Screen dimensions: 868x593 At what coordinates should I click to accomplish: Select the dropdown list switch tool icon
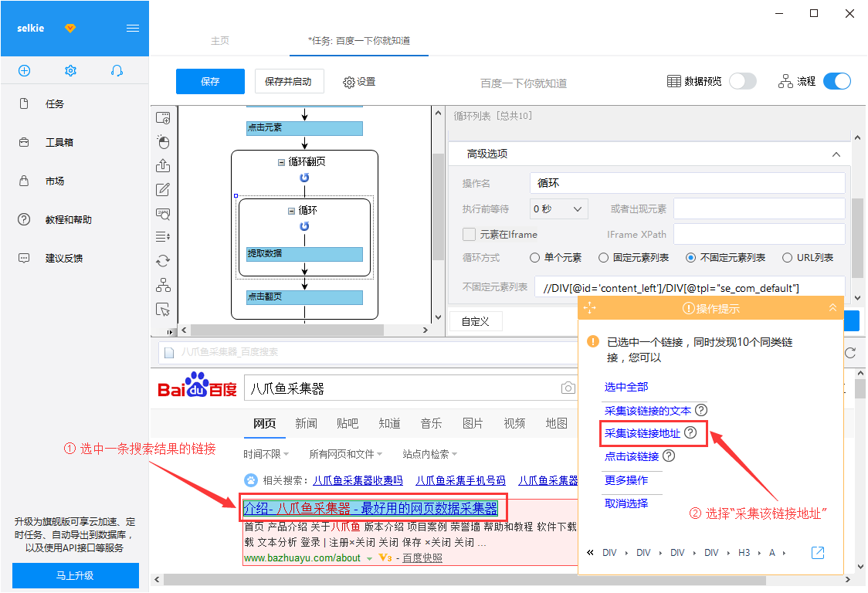coord(163,237)
